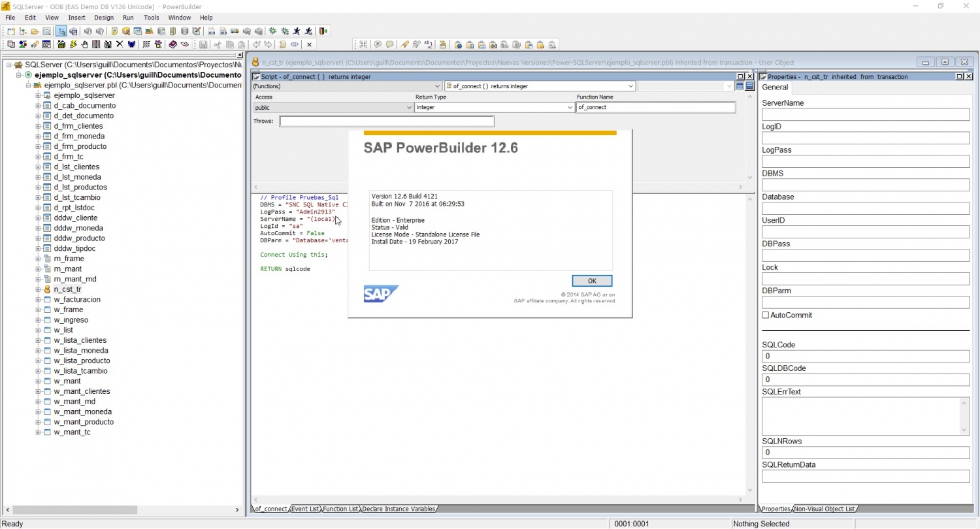980x529 pixels.
Task: Expand the w_facturacion tree node
Action: [38, 300]
